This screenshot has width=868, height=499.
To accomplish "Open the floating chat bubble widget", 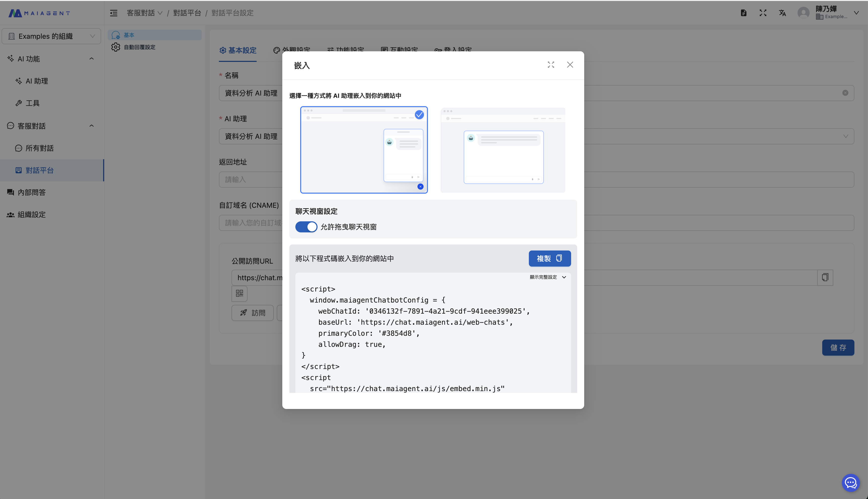I will point(851,483).
